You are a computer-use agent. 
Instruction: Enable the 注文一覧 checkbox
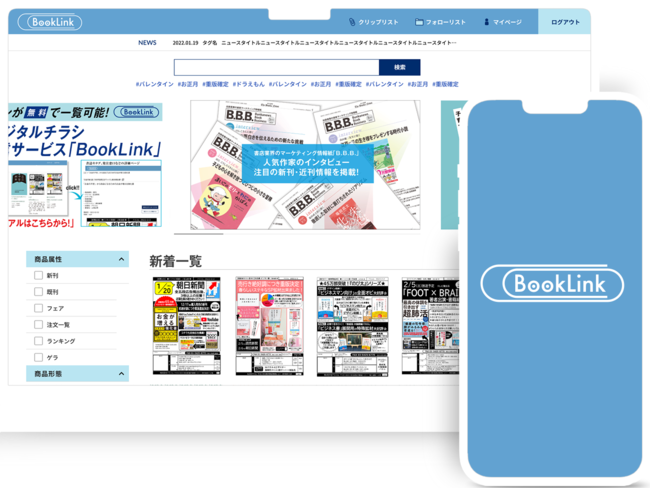pyautogui.click(x=39, y=324)
